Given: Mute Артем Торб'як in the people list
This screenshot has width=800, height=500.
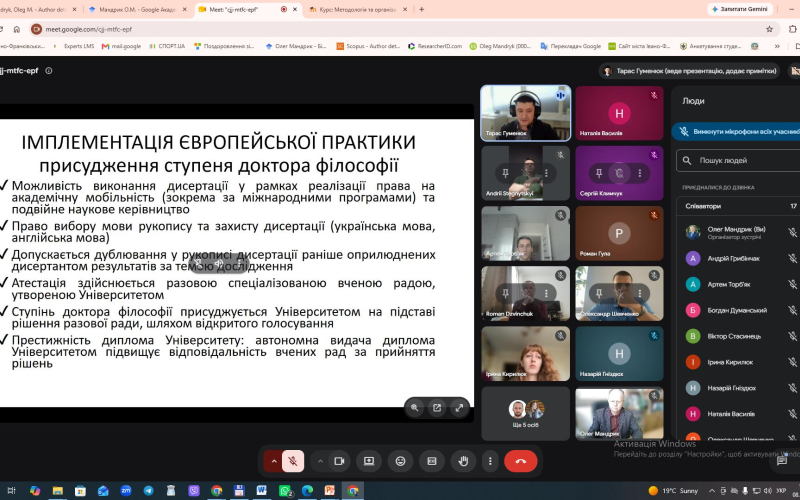Looking at the screenshot, I should [x=792, y=285].
